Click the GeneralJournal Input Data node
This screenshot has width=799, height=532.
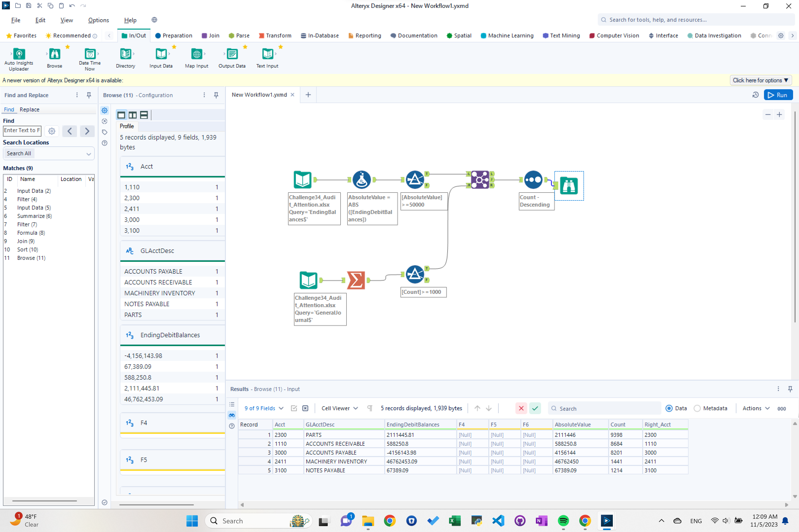point(308,280)
